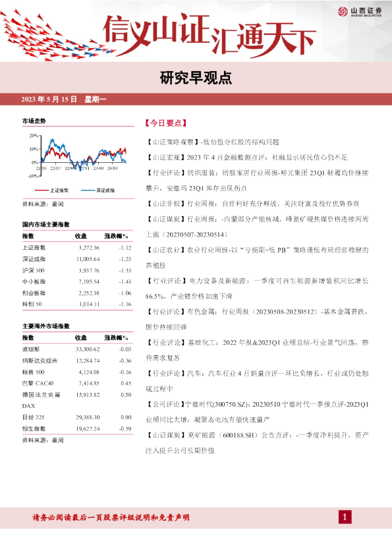
Task: Click the 上证指数 red legend line
Action: [42, 190]
